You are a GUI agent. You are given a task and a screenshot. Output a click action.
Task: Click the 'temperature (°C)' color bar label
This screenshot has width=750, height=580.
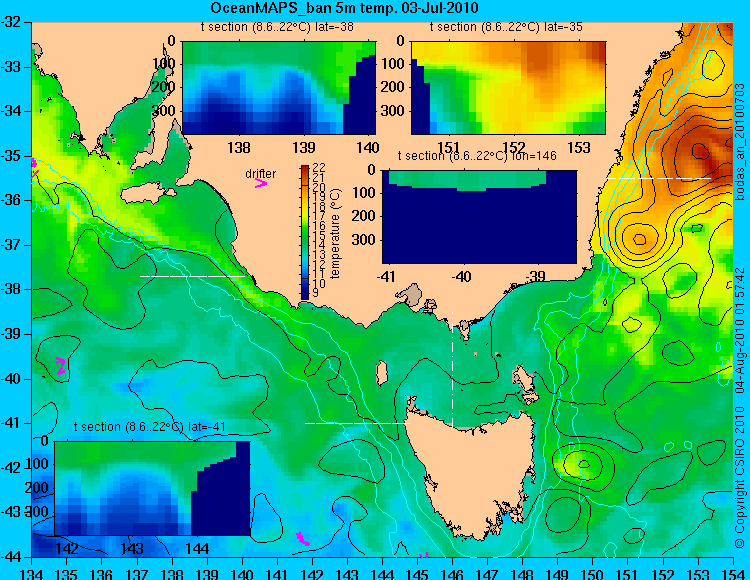[335, 233]
